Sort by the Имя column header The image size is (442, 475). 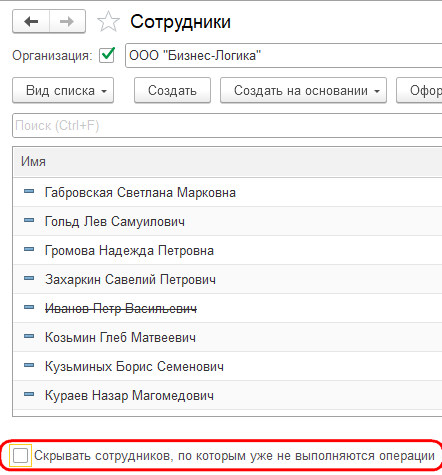click(x=228, y=162)
